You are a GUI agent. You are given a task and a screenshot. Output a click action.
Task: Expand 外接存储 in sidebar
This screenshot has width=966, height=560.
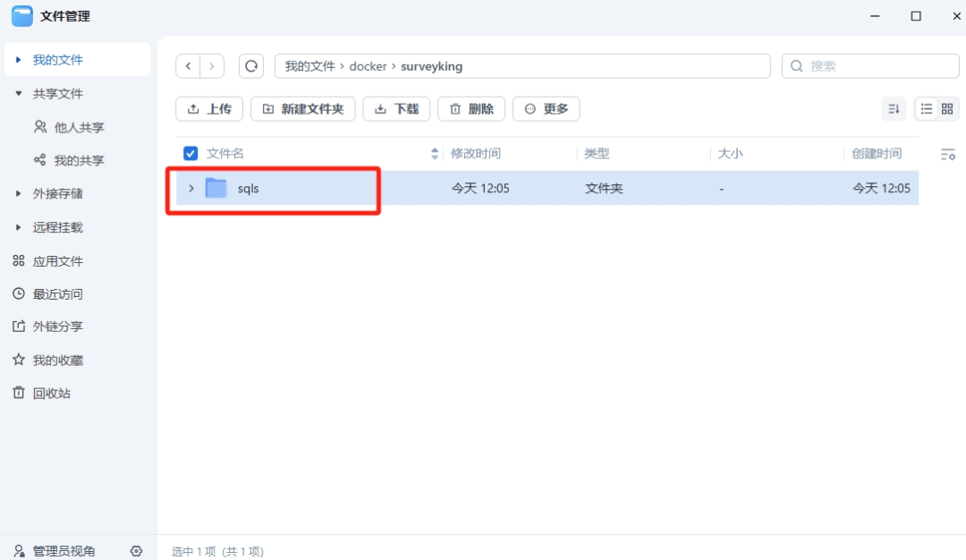point(19,194)
